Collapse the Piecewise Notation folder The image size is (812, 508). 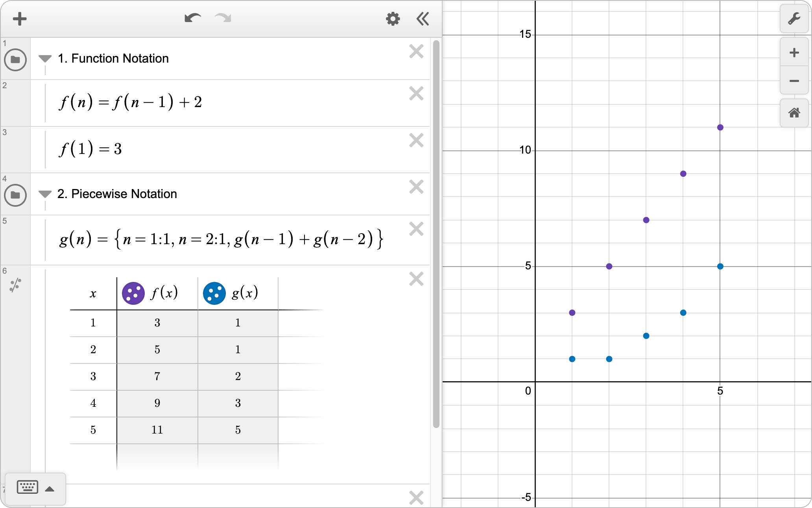(45, 194)
